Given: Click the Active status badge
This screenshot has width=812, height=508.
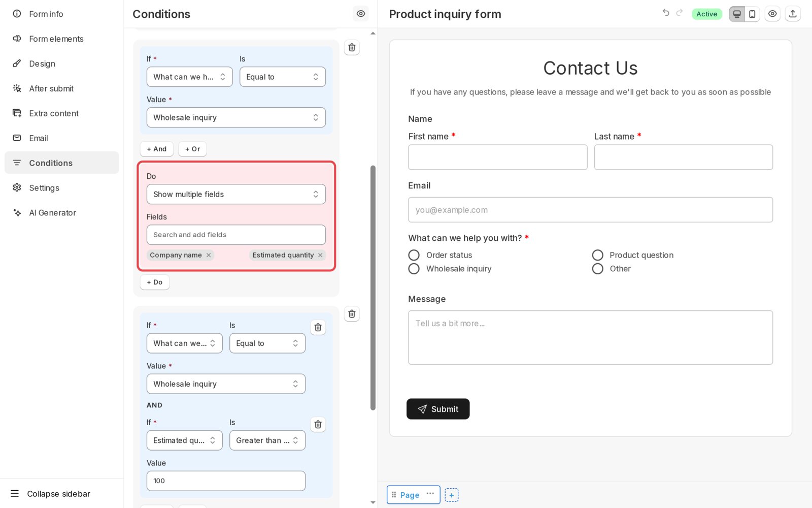Looking at the screenshot, I should pos(706,14).
